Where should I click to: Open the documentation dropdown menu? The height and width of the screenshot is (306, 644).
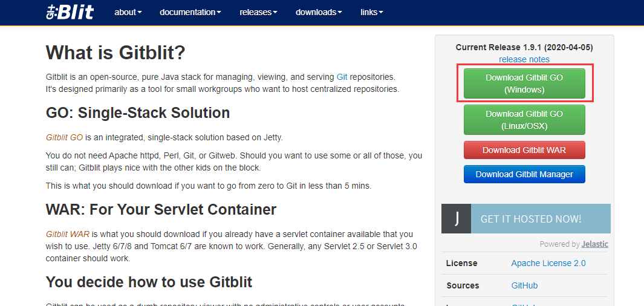pyautogui.click(x=190, y=12)
